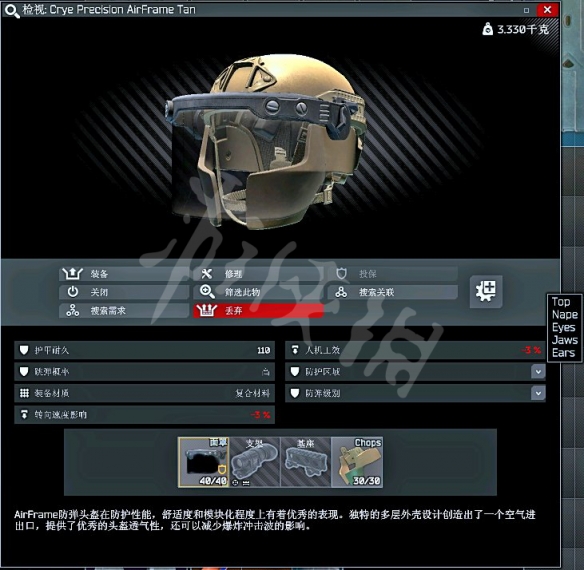Click the 'Ears' protection zone text
This screenshot has width=584, height=570.
(564, 353)
